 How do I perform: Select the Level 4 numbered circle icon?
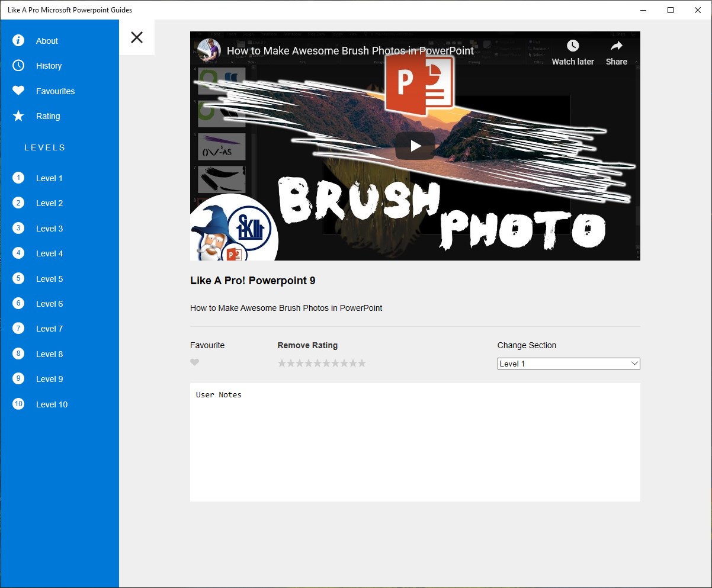(18, 253)
